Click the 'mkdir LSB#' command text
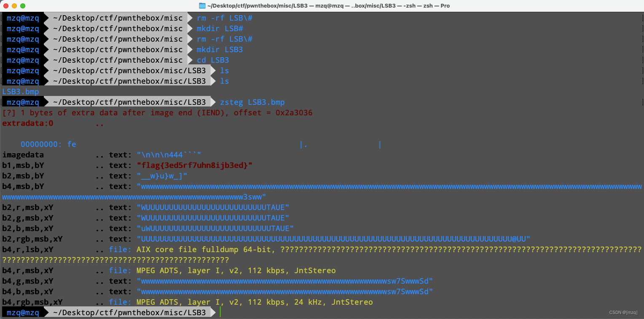 tap(220, 29)
